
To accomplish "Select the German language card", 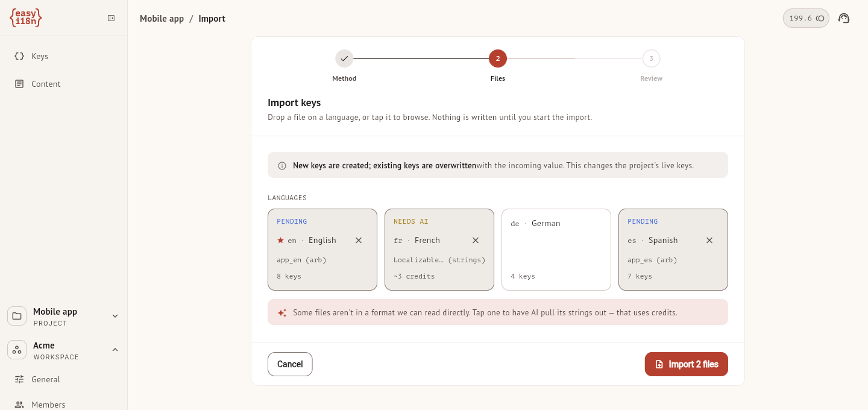I will (556, 250).
